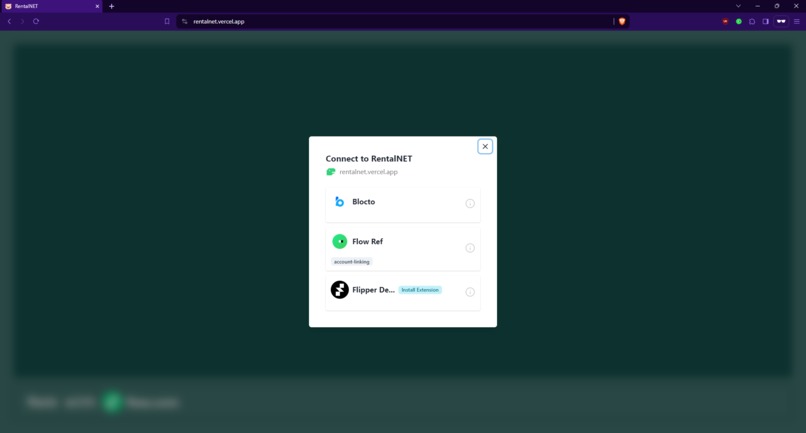The image size is (806, 433).
Task: Bookmark this page
Action: click(167, 22)
